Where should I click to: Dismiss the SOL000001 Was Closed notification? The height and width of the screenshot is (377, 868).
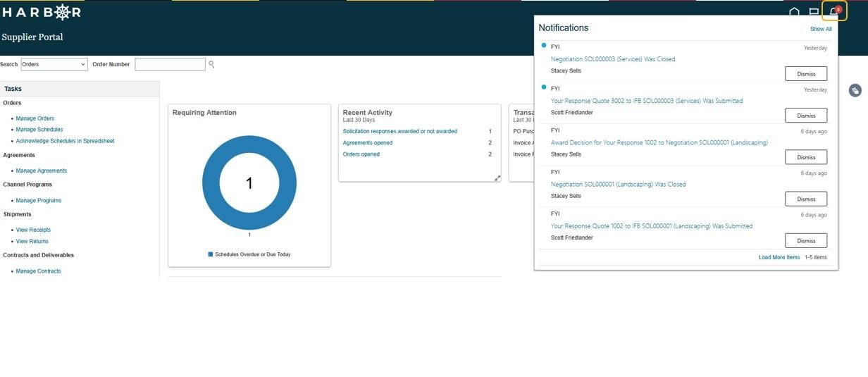click(x=806, y=199)
